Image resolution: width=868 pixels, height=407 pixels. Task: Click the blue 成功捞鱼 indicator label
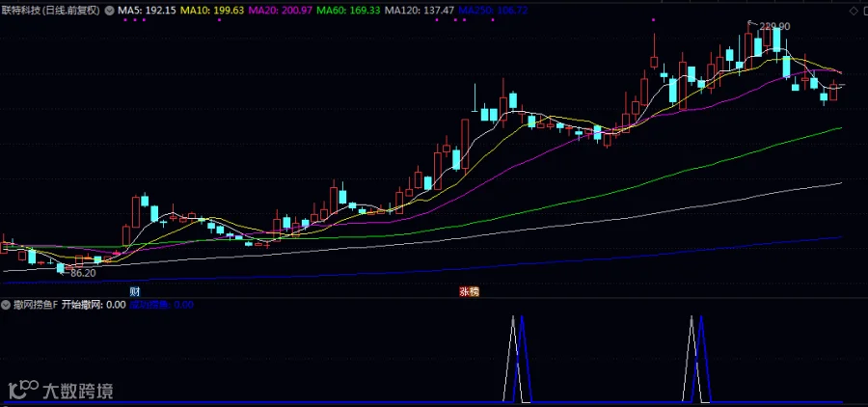[161, 305]
